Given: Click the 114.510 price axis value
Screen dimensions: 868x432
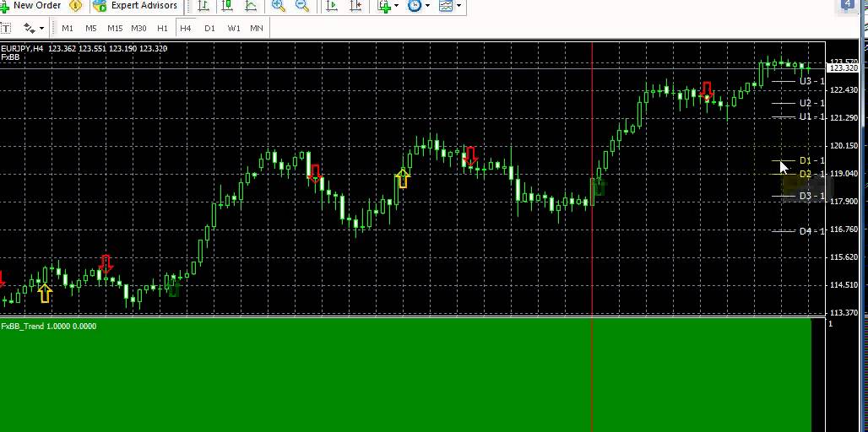Looking at the screenshot, I should (x=844, y=285).
